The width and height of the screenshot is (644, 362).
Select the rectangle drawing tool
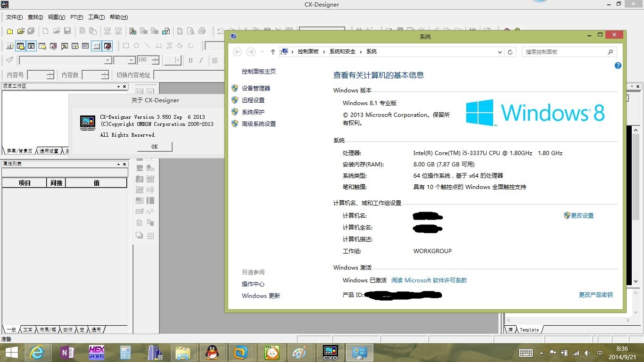point(126,46)
